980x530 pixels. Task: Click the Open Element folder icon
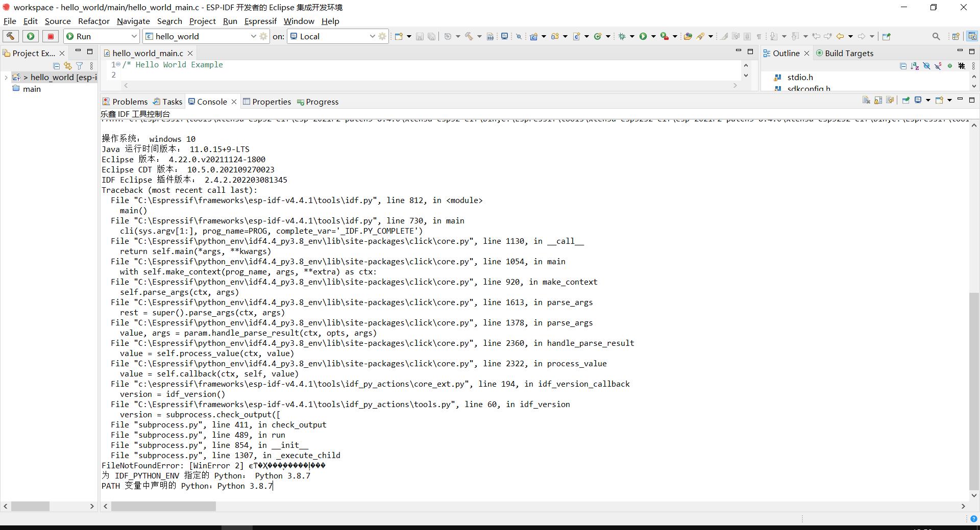pos(688,36)
